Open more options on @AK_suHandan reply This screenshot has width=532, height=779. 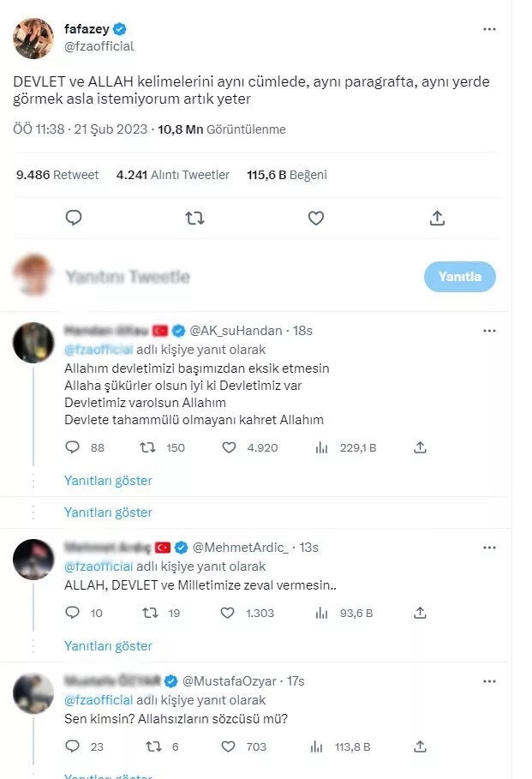[x=489, y=330]
